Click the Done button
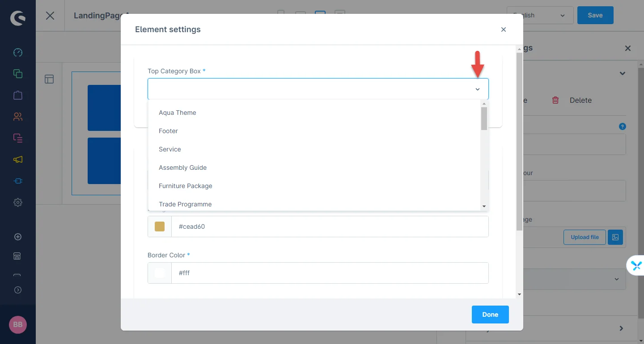The image size is (644, 344). [490, 315]
